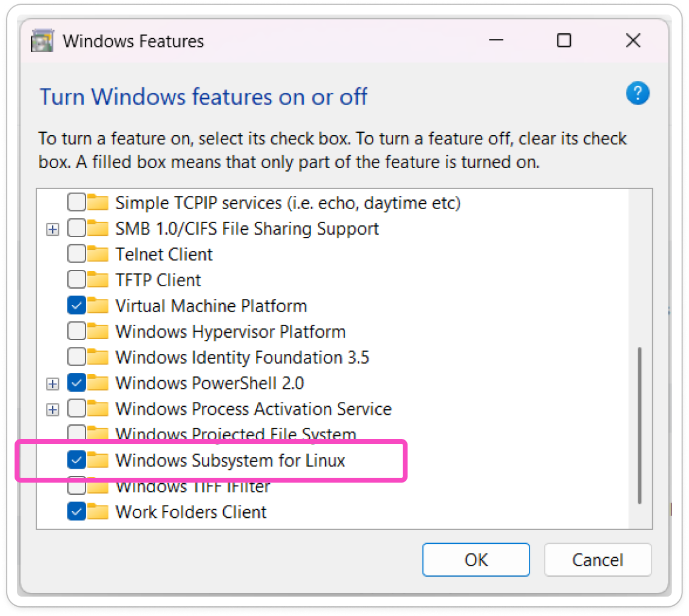Expand the Windows Process Activation Service node
Screen dimensions: 689x616
point(53,409)
